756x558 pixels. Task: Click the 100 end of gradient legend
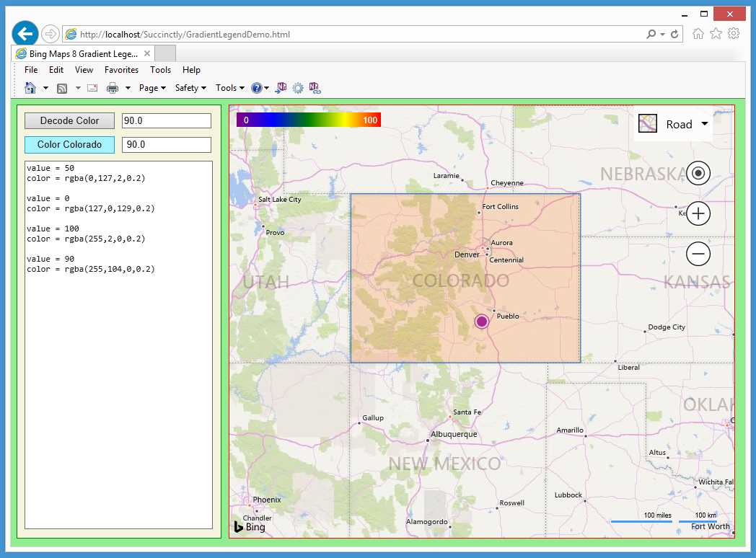point(370,120)
